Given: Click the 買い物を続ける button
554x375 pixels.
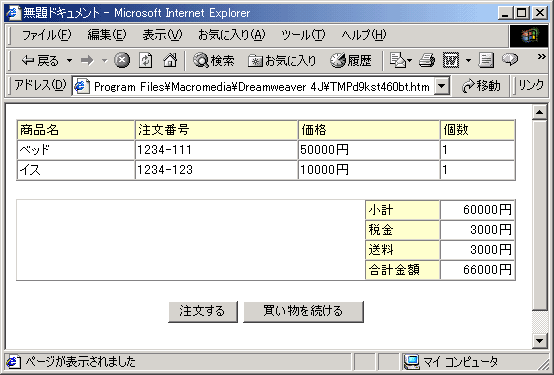Looking at the screenshot, I should 303,311.
